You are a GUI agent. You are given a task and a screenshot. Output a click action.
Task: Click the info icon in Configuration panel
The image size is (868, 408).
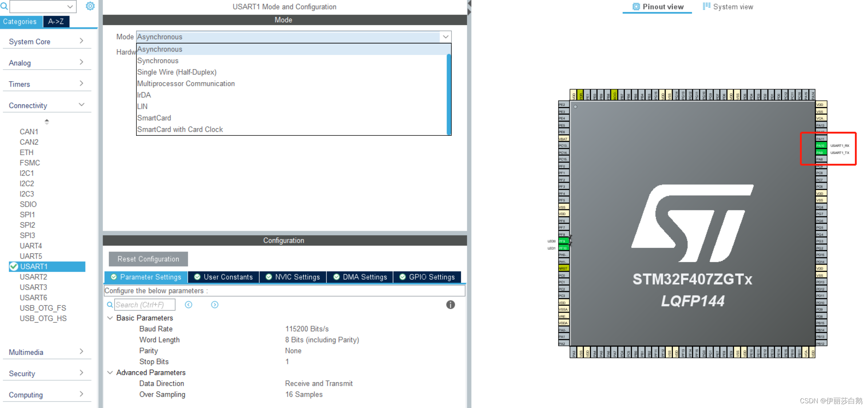pos(450,305)
